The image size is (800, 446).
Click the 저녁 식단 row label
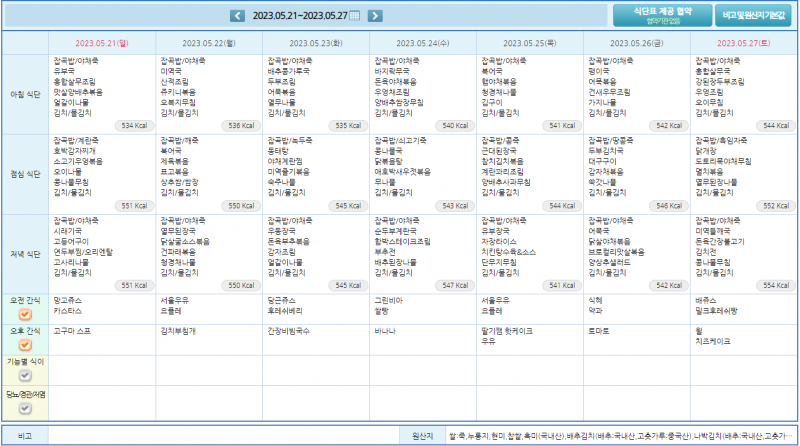(x=26, y=254)
